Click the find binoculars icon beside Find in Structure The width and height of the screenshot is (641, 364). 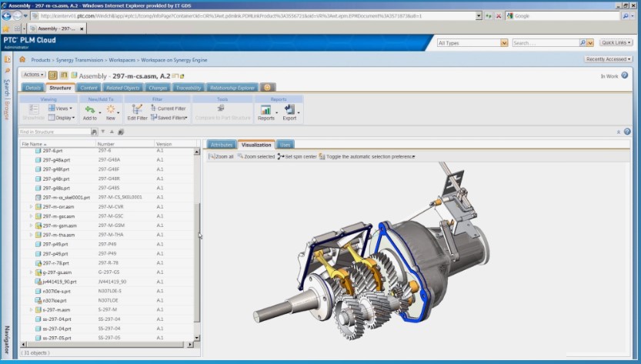pos(94,132)
